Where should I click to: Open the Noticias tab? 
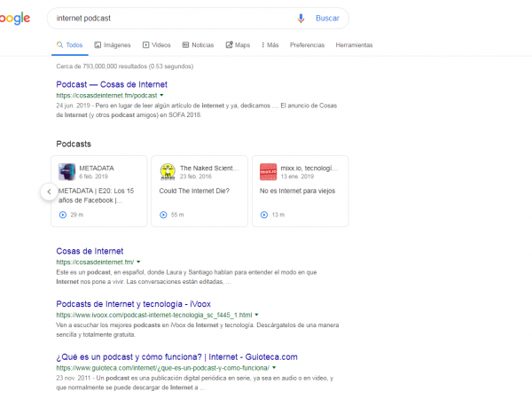click(x=198, y=45)
